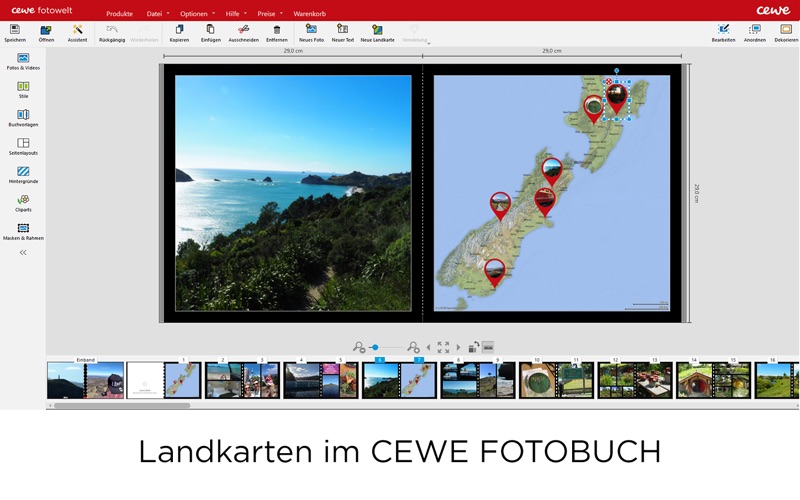The height and width of the screenshot is (500, 800).
Task: Click the thumbnail strip horizontal scrollbar
Action: coord(122,406)
